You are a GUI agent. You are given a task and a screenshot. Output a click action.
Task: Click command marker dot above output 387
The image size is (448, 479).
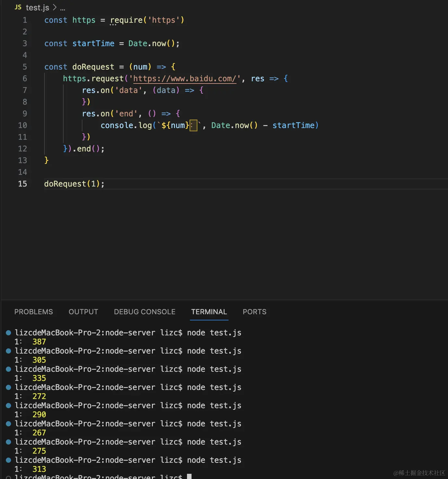tap(8, 332)
